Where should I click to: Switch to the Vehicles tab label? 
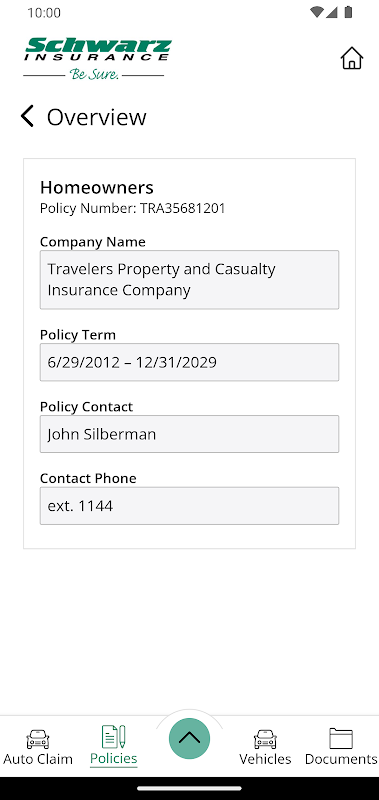(265, 759)
